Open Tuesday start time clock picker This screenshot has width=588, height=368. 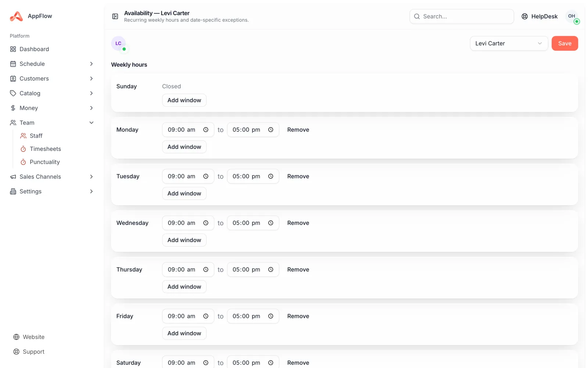click(206, 176)
